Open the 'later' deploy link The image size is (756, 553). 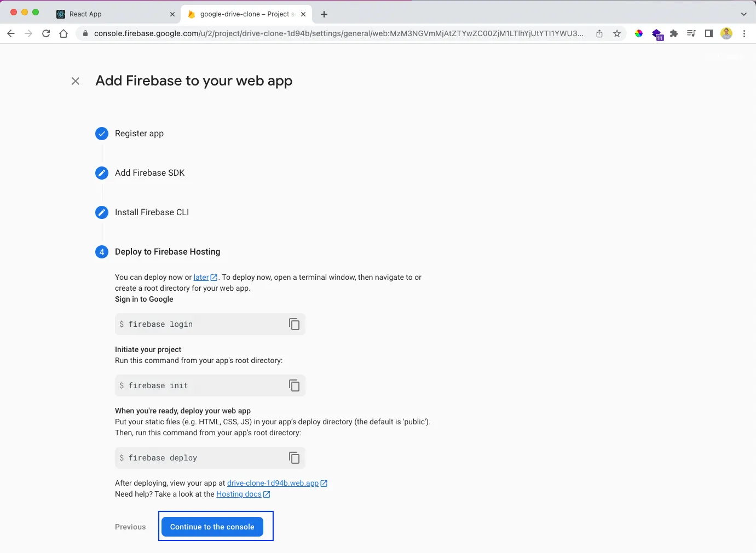click(x=205, y=277)
